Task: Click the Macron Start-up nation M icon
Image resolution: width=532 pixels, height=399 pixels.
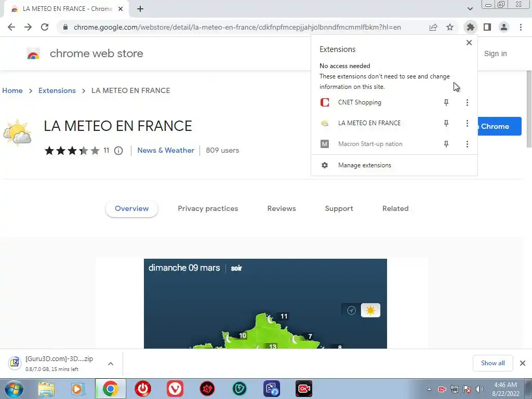Action: tap(325, 144)
